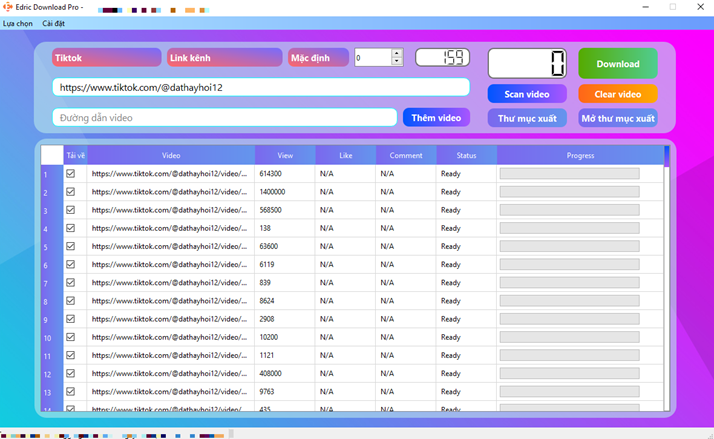714x439 pixels.
Task: Click the Thêm video button
Action: [436, 118]
